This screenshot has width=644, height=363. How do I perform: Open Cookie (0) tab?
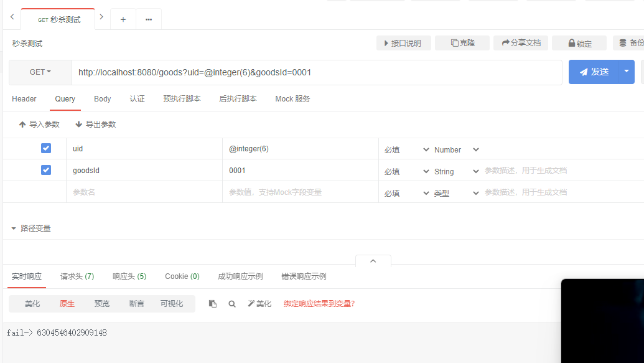click(182, 276)
